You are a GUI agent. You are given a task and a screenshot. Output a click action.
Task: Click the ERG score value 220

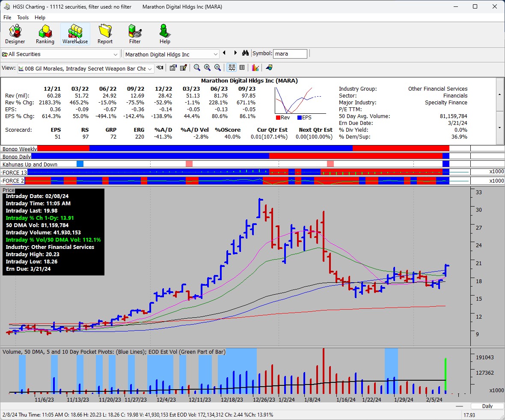(x=139, y=137)
